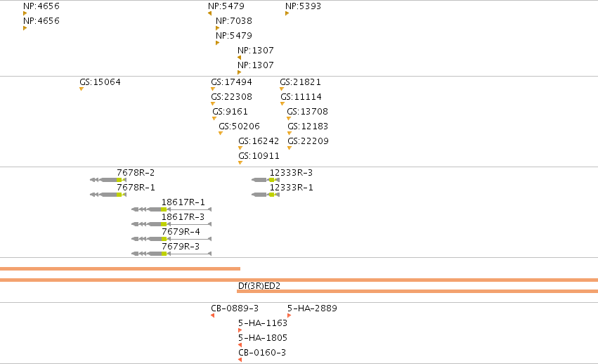Click the GS:11114 triangle marker
598x364 pixels.
click(x=282, y=104)
